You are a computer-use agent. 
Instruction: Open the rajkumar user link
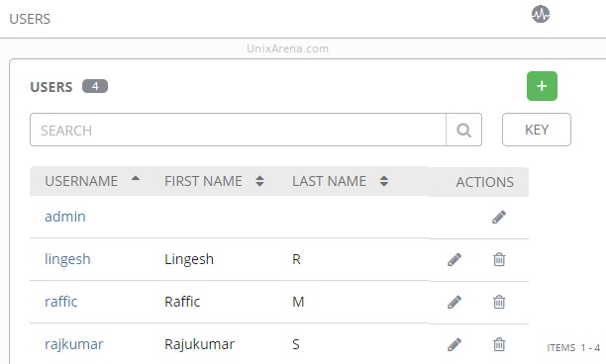(74, 344)
